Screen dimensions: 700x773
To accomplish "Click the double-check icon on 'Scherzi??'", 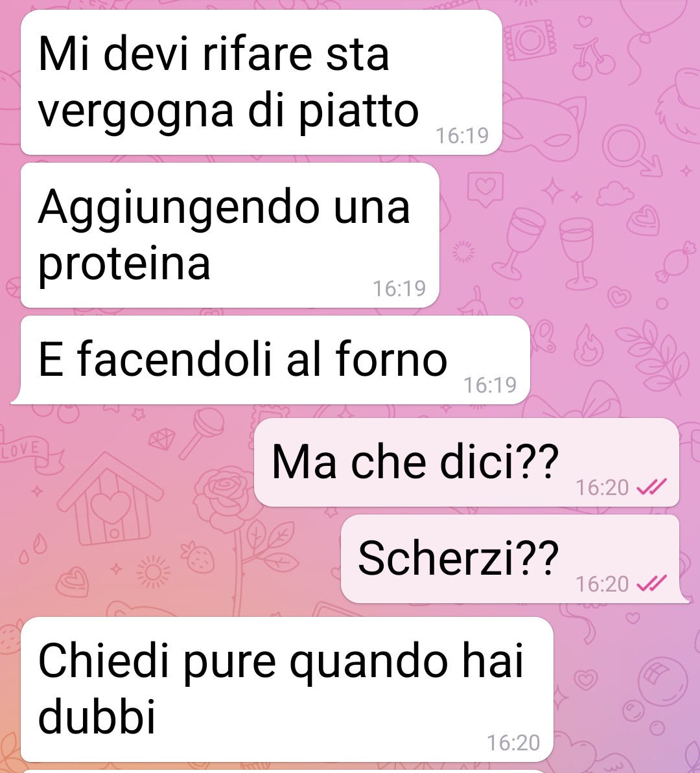I will pyautogui.click(x=651, y=584).
